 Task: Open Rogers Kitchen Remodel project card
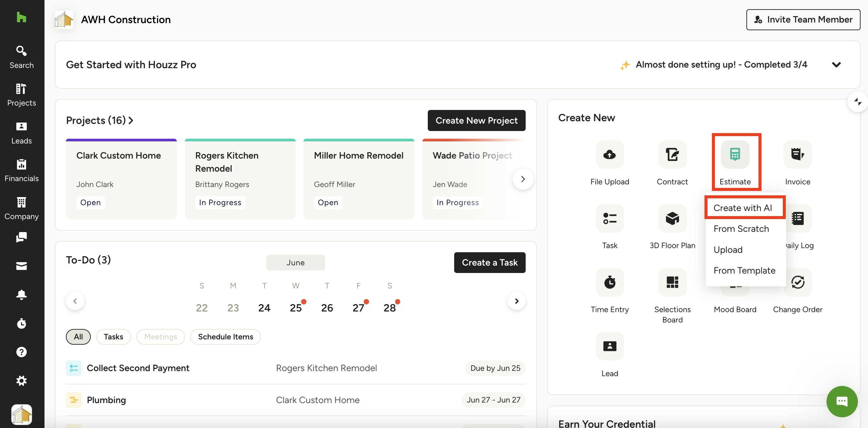pyautogui.click(x=240, y=179)
